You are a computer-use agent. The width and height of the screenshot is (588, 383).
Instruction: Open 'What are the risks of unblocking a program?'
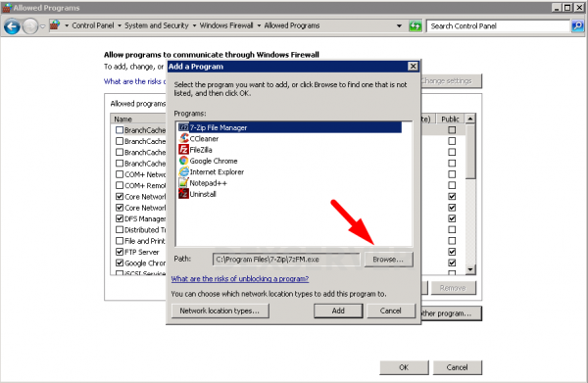pos(240,279)
